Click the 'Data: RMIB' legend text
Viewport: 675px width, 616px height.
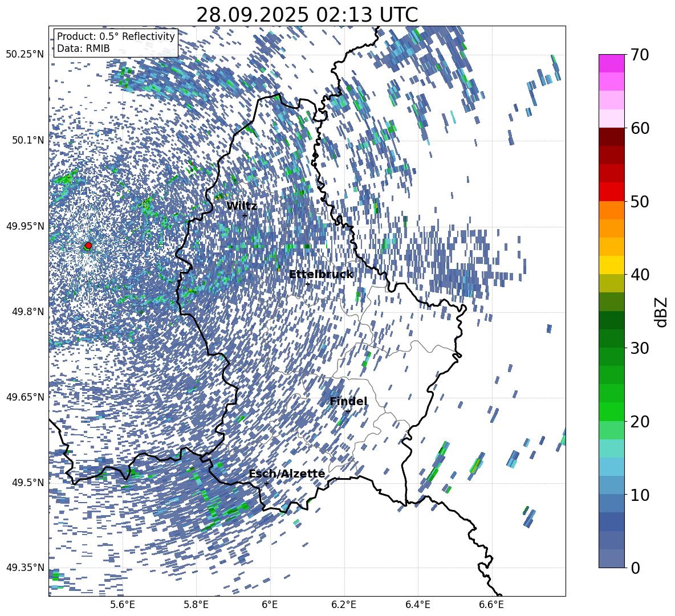click(x=83, y=48)
